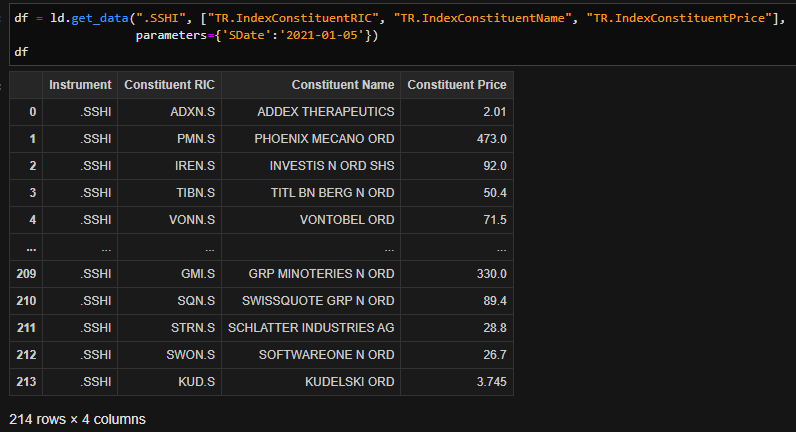Click PHOENIX MECANO ORD name cell
Viewport: 796px width, 432px height.
click(311, 139)
